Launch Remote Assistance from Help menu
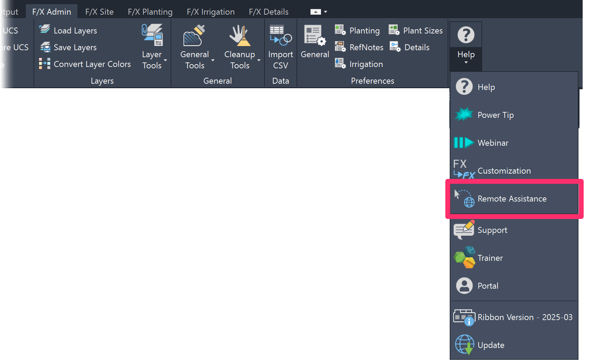The width and height of the screenshot is (598, 364). coord(514,198)
